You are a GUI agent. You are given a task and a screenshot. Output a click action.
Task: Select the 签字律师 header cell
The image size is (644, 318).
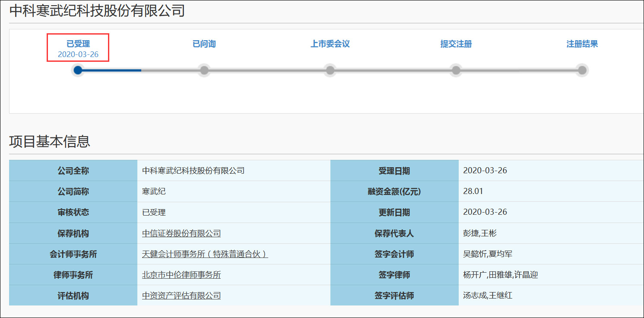(x=394, y=275)
